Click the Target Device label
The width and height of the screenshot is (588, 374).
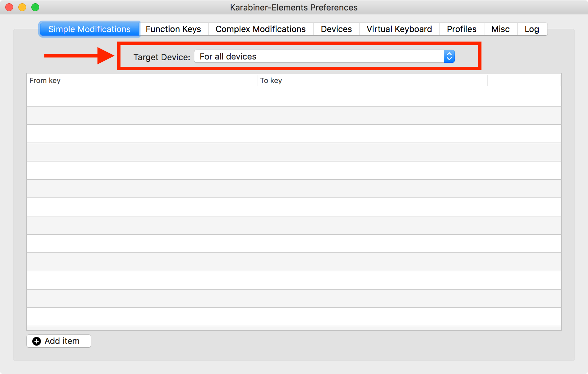click(162, 57)
